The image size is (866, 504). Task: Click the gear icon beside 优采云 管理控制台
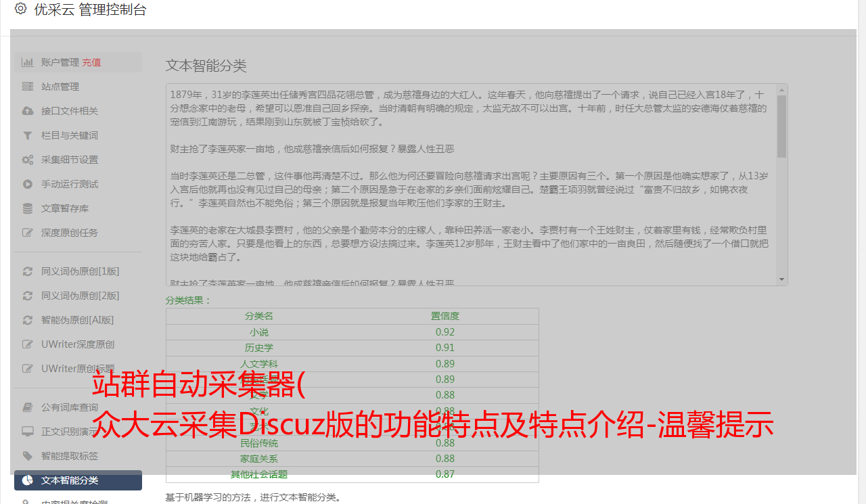pos(20,9)
